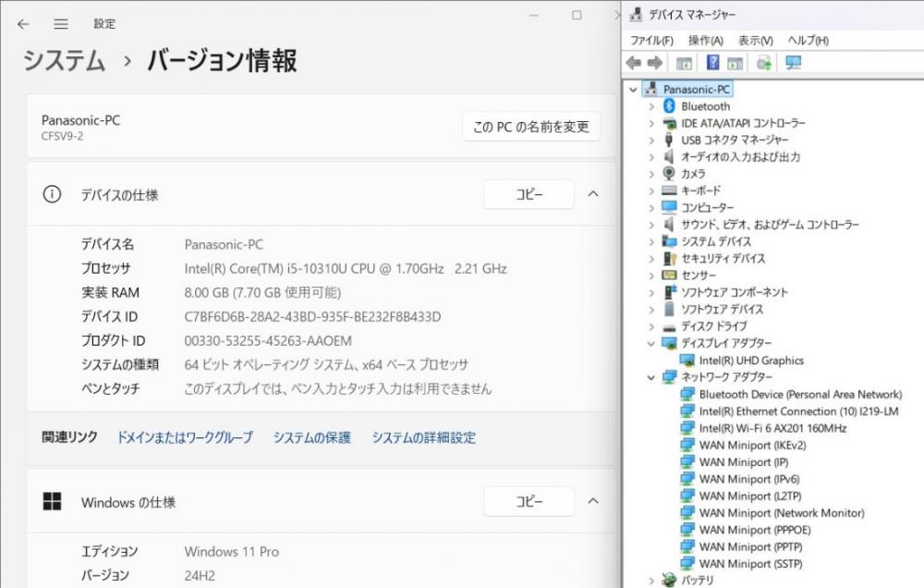Click the Device Manager title bar icon
The height and width of the screenshot is (588, 924).
636,15
